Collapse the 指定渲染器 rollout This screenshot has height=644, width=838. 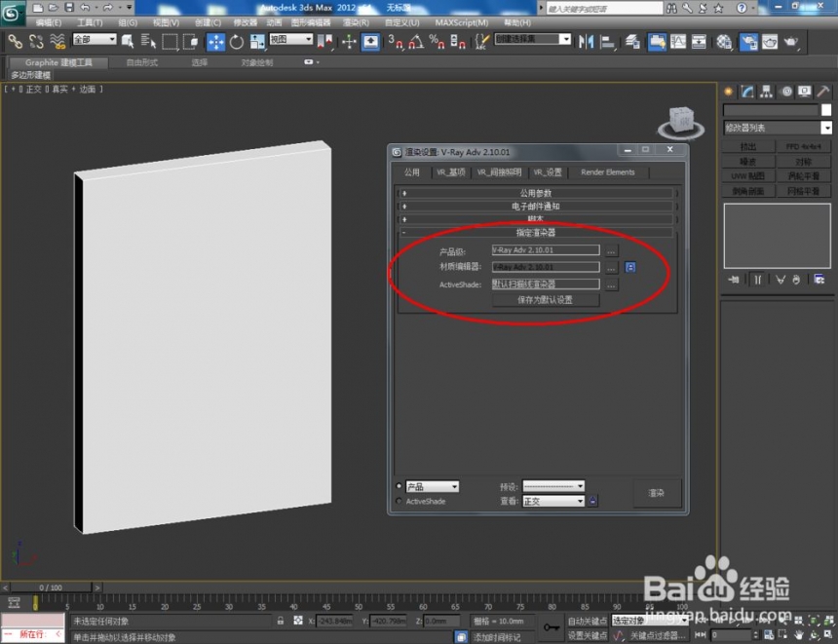[x=536, y=233]
